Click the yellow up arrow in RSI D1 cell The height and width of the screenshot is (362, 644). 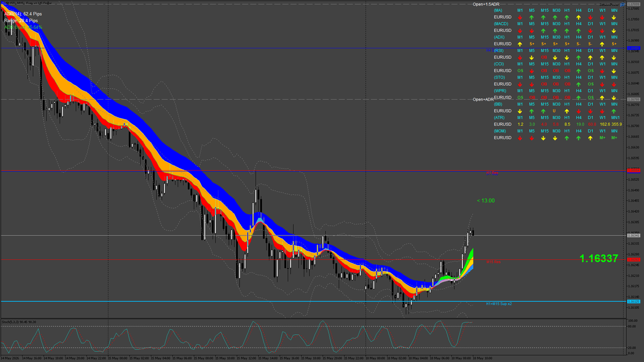pyautogui.click(x=590, y=57)
